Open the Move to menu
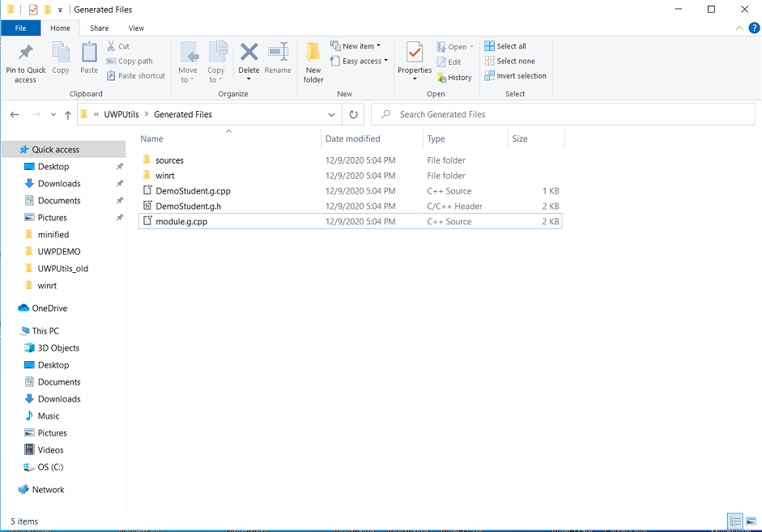This screenshot has height=532, width=762. click(188, 63)
